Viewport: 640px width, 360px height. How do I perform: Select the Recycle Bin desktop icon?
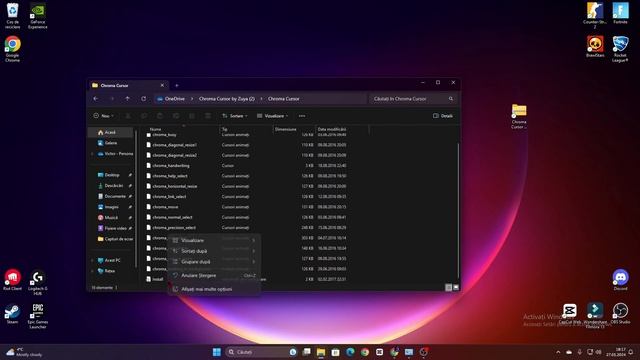(x=12, y=16)
